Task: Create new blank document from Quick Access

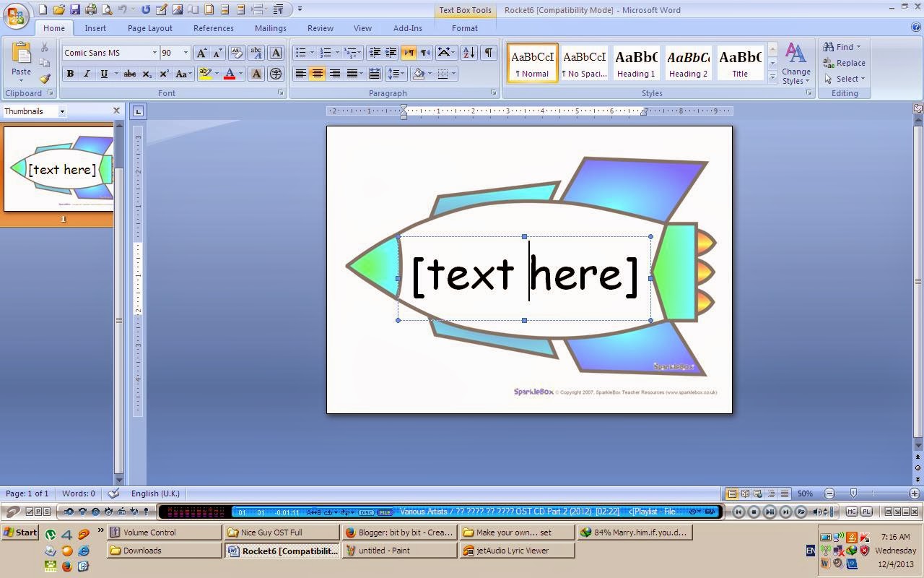Action: point(43,9)
